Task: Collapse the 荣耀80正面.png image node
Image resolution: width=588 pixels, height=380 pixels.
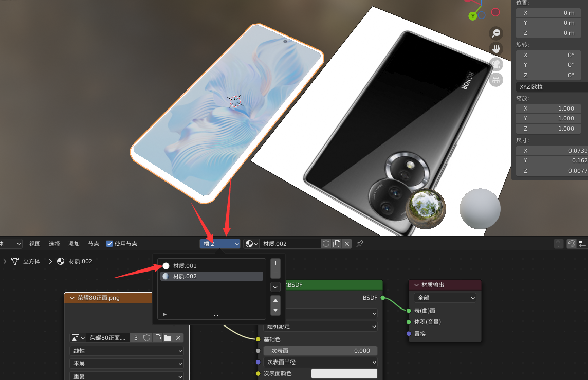Action: click(x=72, y=298)
